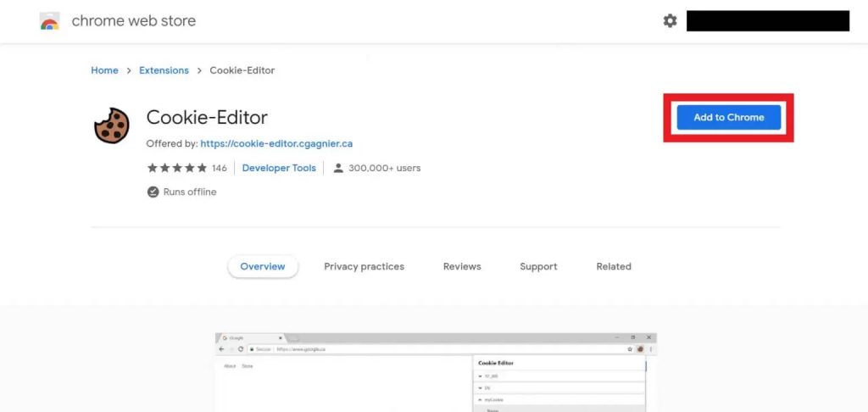Open the settings gear icon
This screenshot has width=868, height=412.
click(670, 21)
